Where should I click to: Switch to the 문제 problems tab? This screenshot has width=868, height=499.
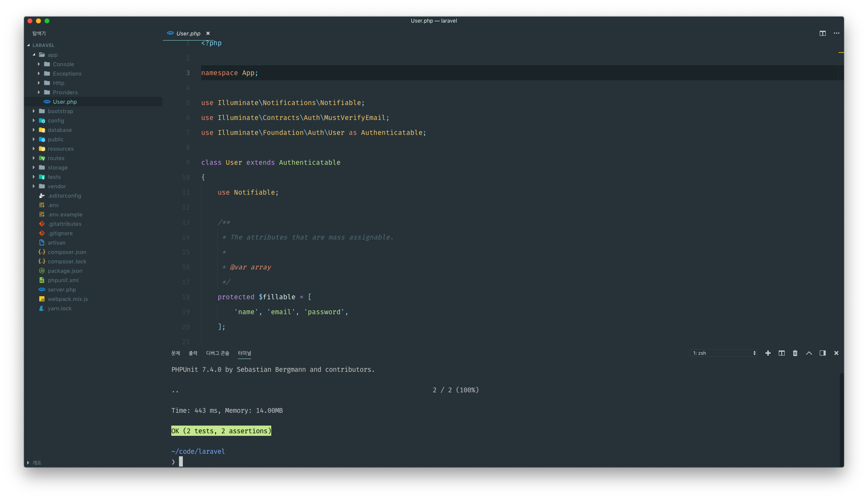coord(176,353)
